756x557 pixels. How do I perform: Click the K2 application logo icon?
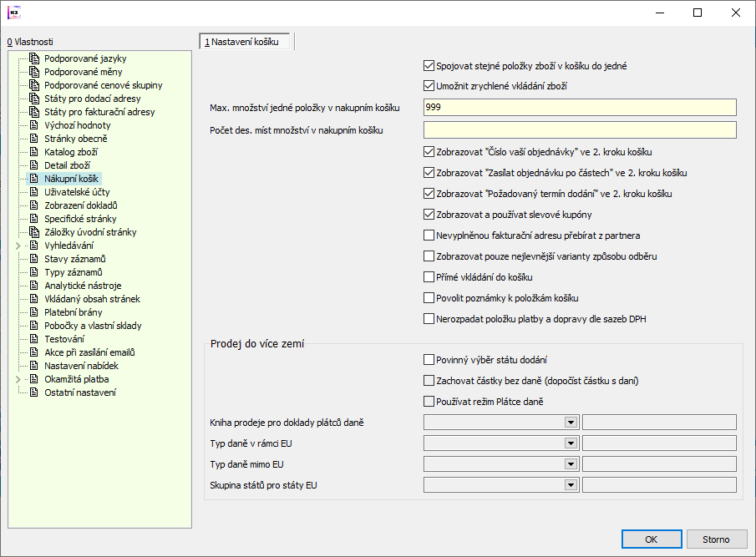click(14, 13)
